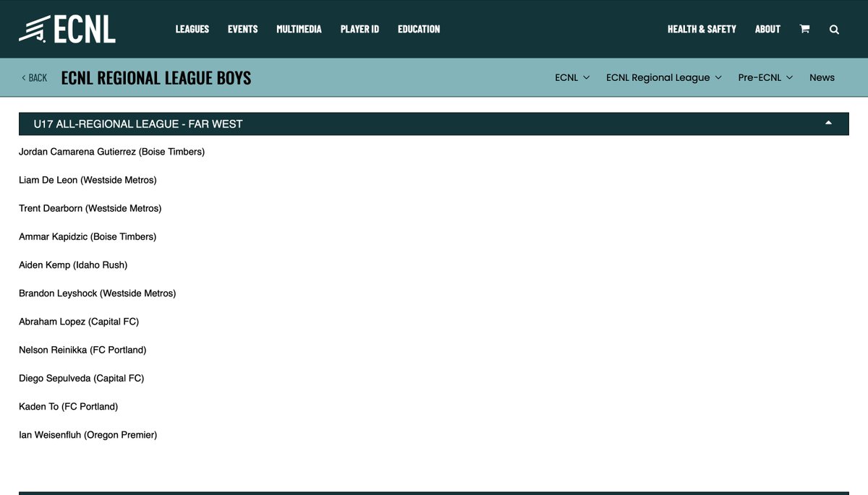
Task: Select Abraham Lopez (Capital FC)
Action: click(x=79, y=322)
